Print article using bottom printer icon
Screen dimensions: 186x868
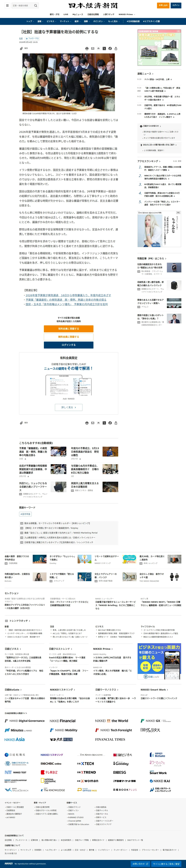[87, 423]
